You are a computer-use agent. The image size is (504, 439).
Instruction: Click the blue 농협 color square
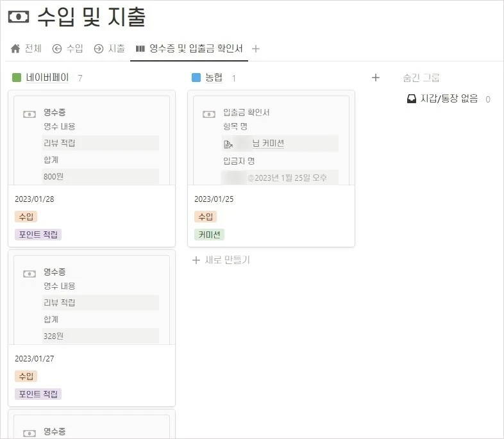tap(196, 78)
